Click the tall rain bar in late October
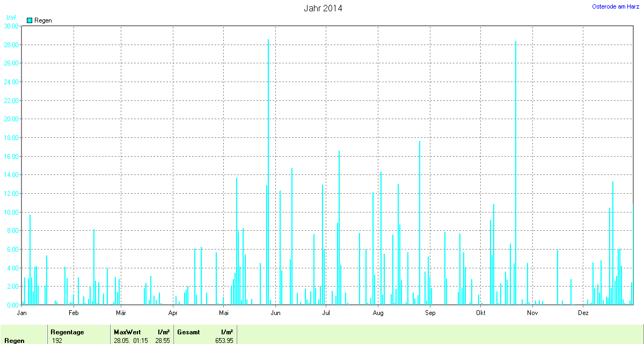Image resolution: width=644 pixels, height=344 pixels. (516, 172)
